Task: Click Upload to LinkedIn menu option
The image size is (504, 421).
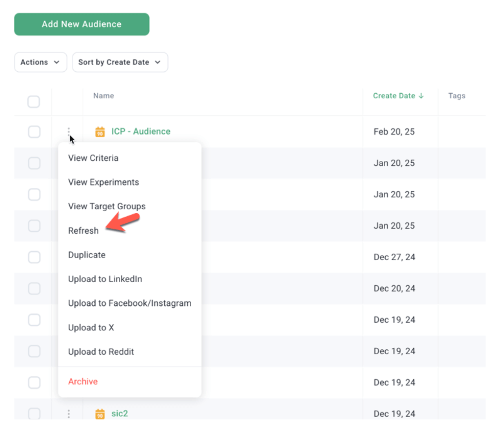Action: 105,279
